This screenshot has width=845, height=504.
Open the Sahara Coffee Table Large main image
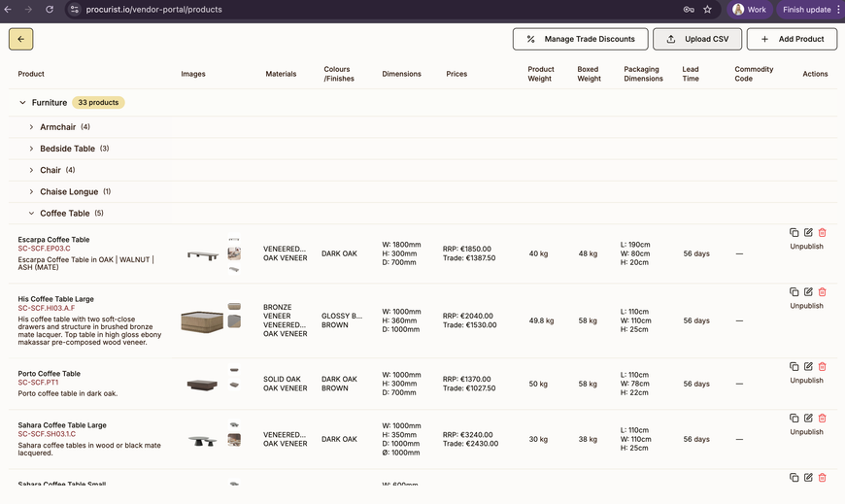(203, 441)
